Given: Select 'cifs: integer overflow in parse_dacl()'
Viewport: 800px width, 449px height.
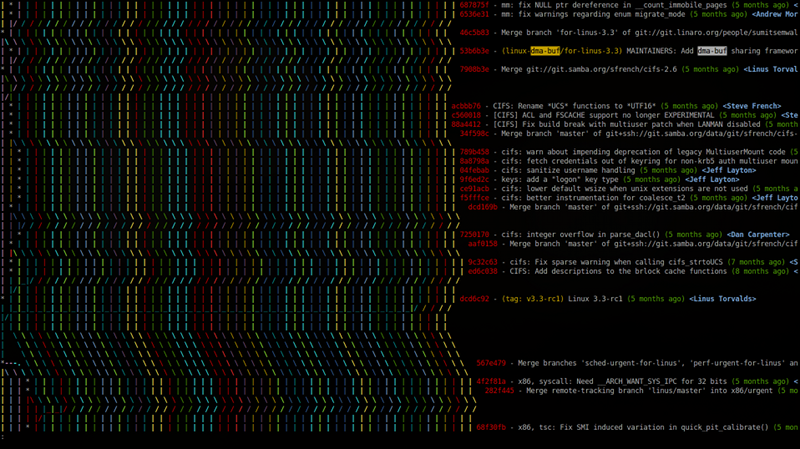Looking at the screenshot, I should (x=581, y=235).
